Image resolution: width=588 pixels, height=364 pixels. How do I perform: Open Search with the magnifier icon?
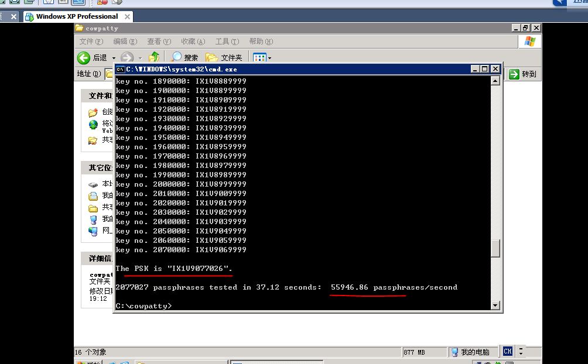[176, 57]
